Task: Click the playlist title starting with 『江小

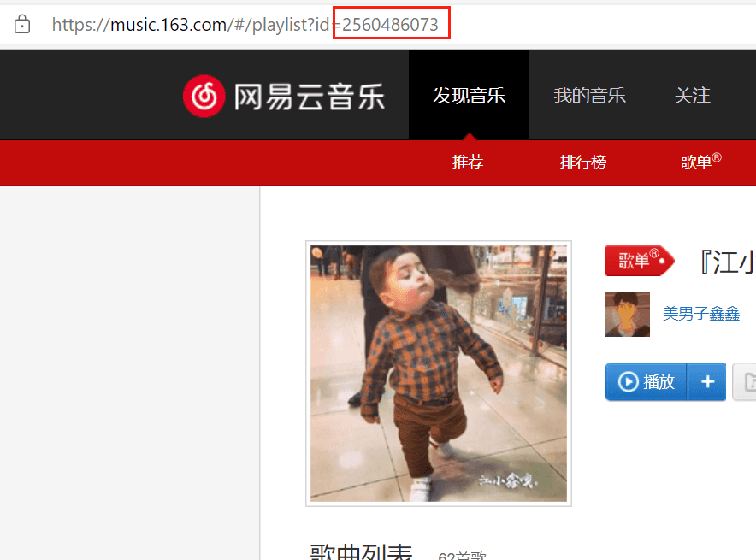Action: click(727, 262)
